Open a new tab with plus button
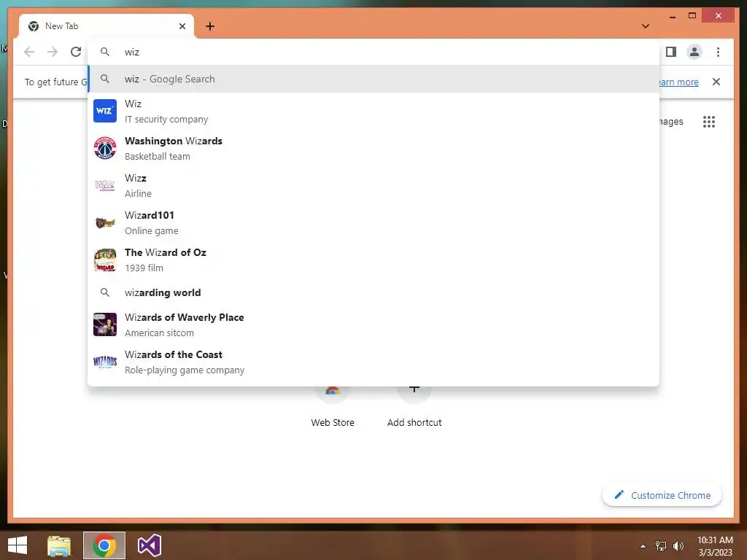This screenshot has width=747, height=560. coord(210,26)
